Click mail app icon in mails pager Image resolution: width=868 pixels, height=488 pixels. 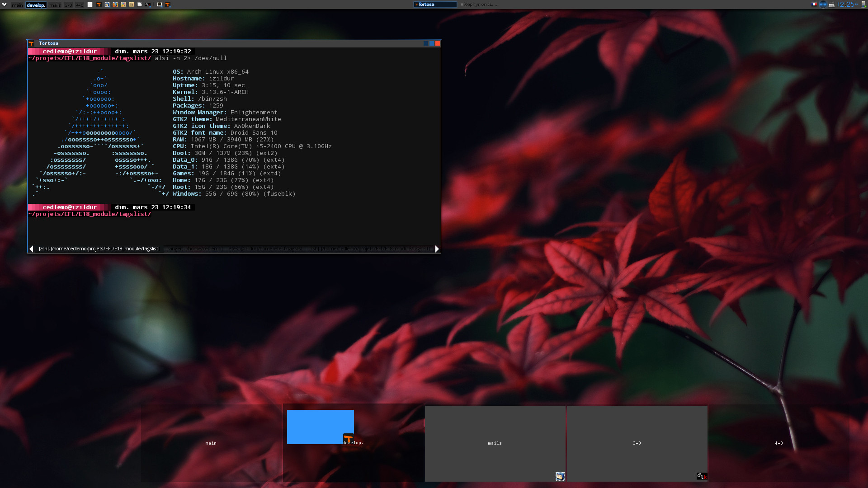point(560,476)
